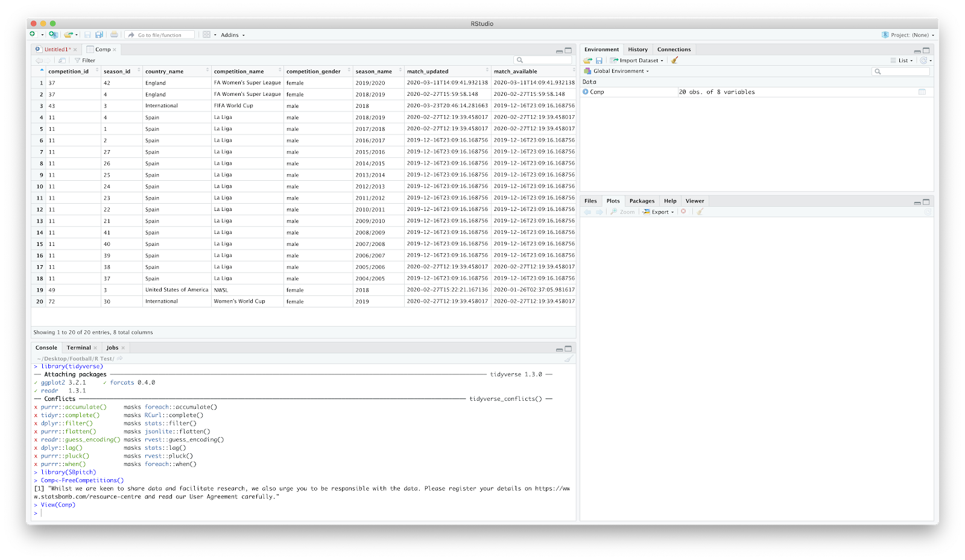Switch to the Console tab
The image size is (965, 560).
46,348
